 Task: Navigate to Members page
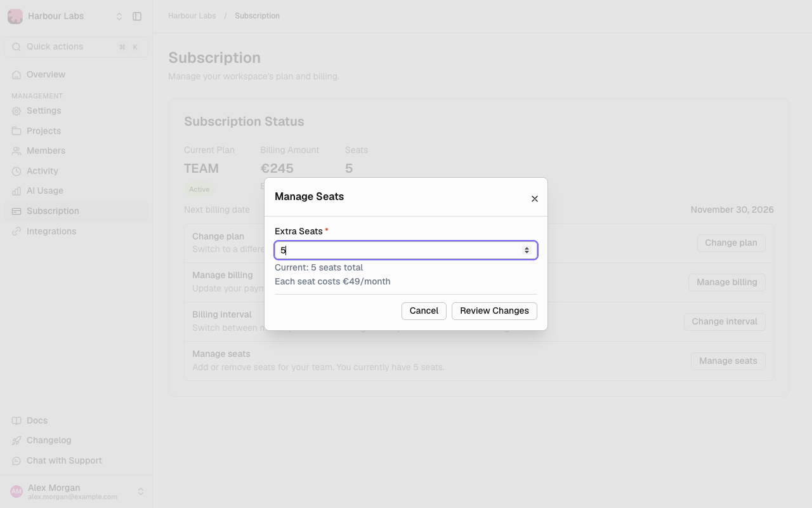coord(76,151)
